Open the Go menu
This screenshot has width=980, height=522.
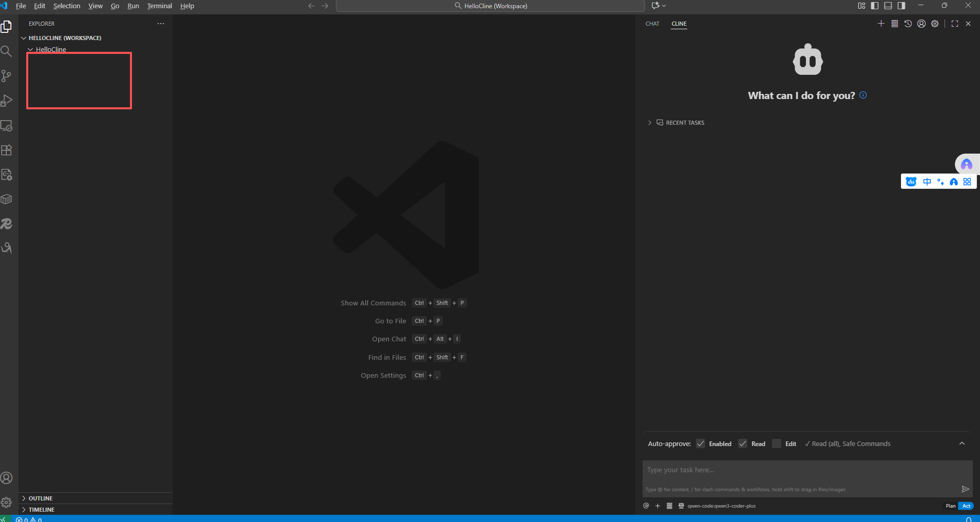[x=115, y=6]
